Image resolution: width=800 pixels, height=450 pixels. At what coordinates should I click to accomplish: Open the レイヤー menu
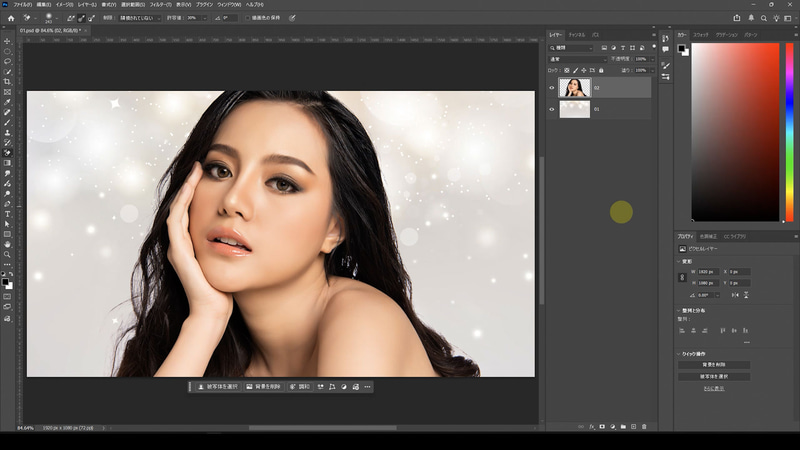(87, 5)
